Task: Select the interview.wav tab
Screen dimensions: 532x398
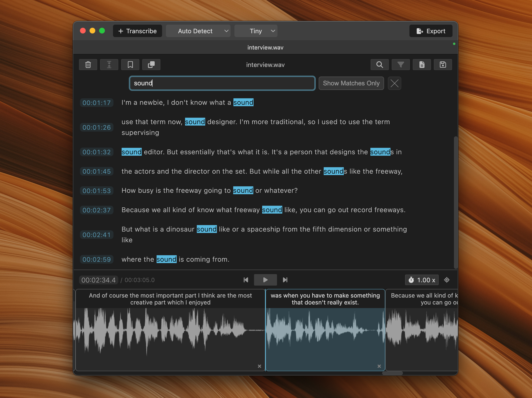Action: coord(265,47)
